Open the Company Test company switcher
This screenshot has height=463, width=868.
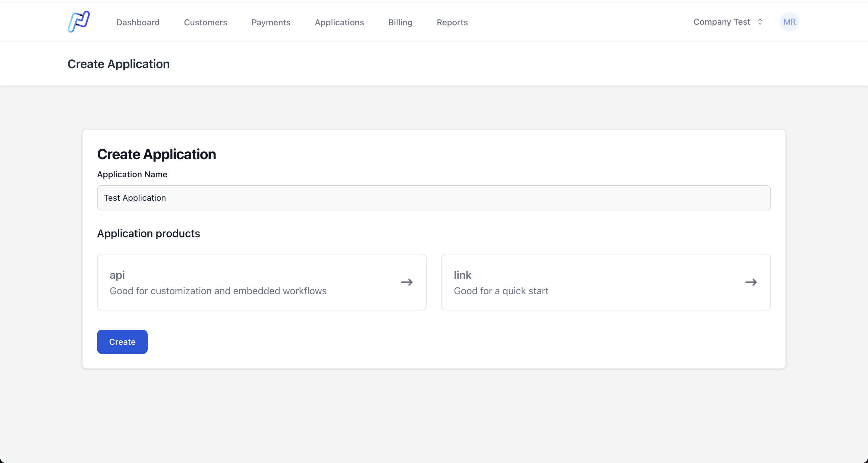(x=722, y=22)
